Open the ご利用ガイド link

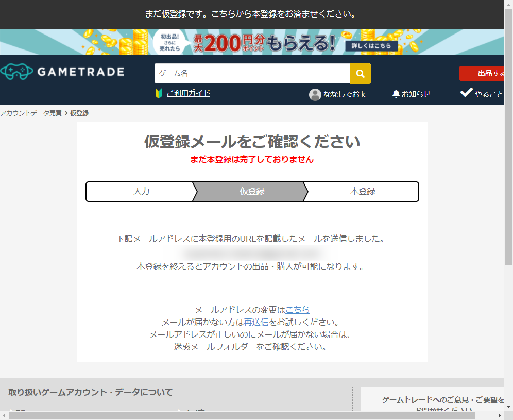click(189, 93)
